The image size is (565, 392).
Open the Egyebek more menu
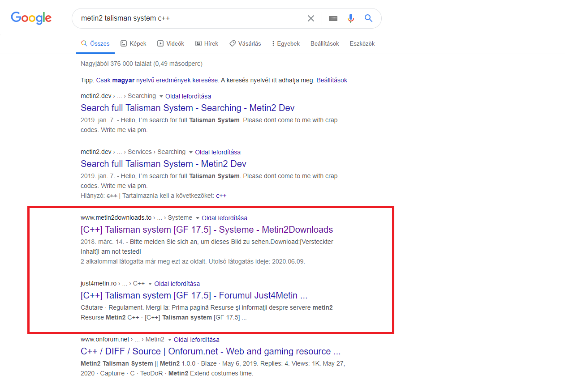point(286,44)
